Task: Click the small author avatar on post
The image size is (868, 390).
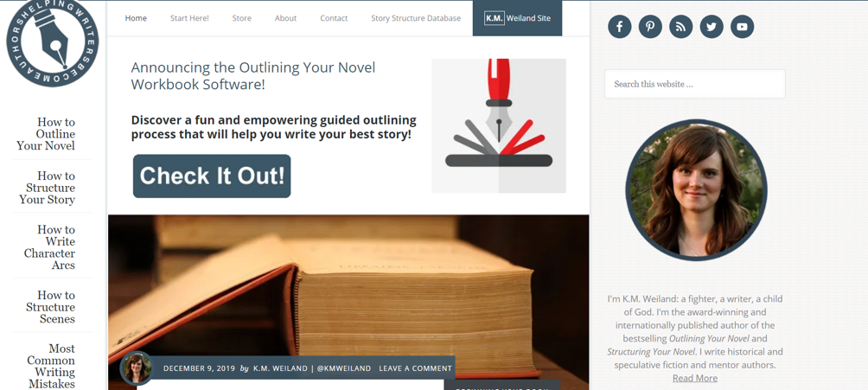Action: [137, 368]
